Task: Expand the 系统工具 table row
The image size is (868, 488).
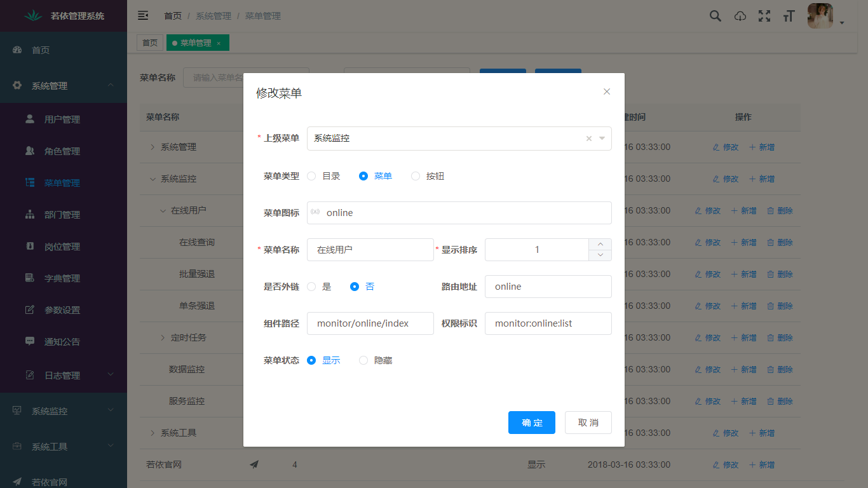Action: [153, 433]
